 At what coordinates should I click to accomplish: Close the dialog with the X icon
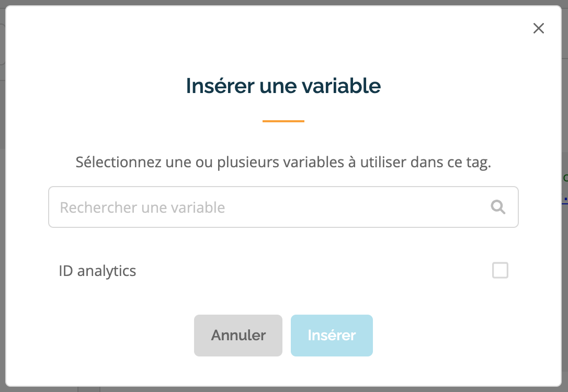pos(539,28)
